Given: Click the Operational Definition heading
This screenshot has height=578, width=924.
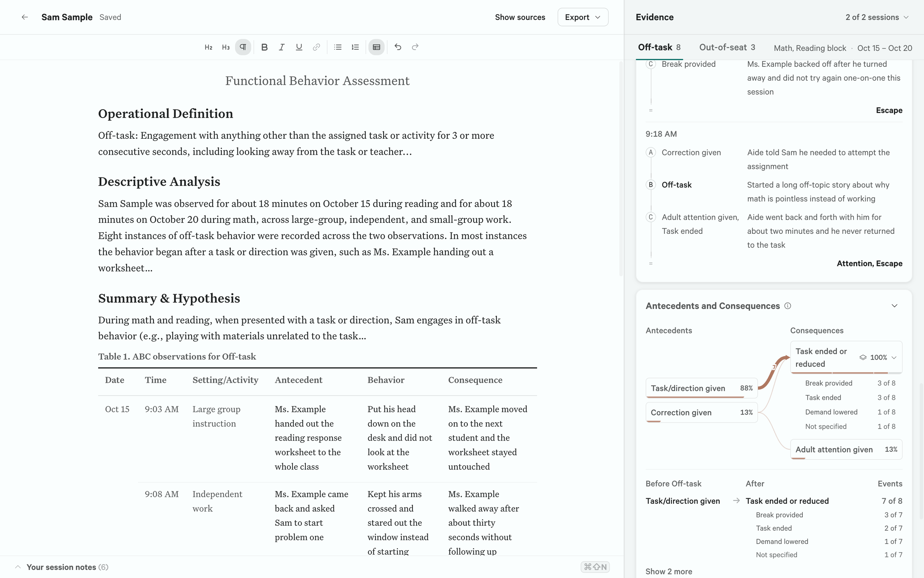Looking at the screenshot, I should (x=165, y=114).
